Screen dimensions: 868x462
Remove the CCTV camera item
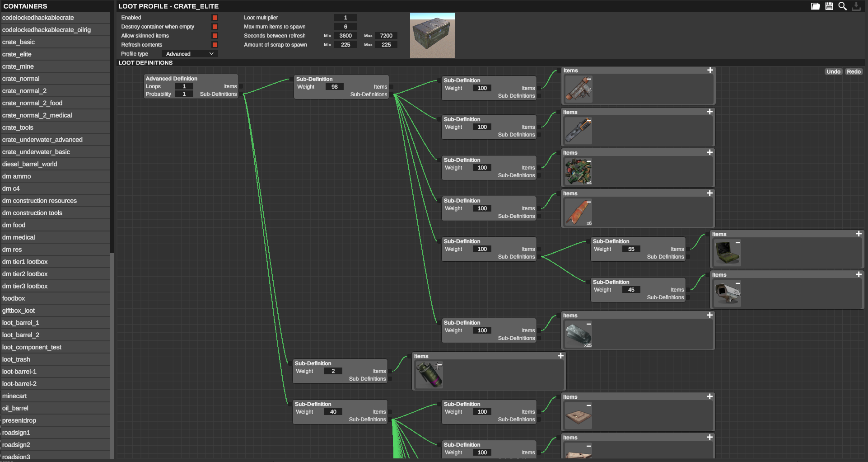737,283
